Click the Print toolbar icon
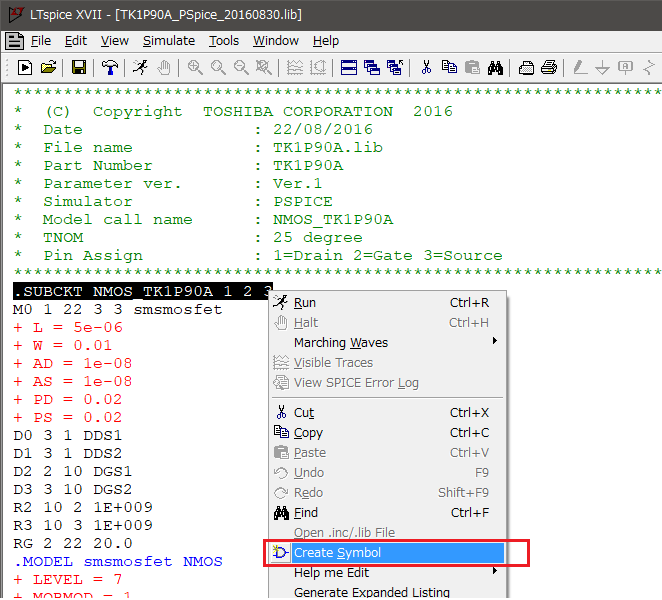The image size is (662, 600). (549, 68)
